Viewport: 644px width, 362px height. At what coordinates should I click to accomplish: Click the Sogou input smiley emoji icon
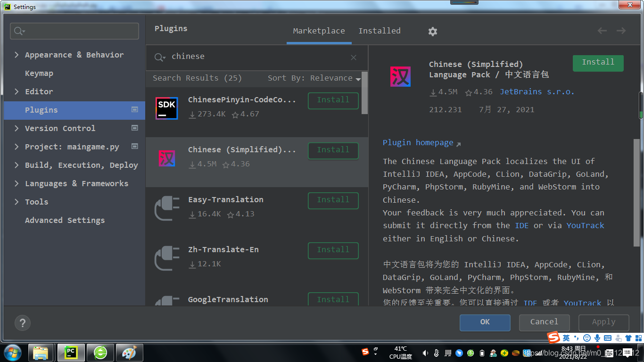(587, 338)
